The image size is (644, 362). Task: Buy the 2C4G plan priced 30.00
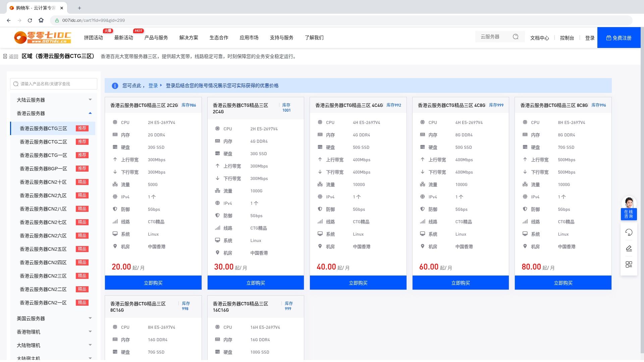click(x=256, y=283)
